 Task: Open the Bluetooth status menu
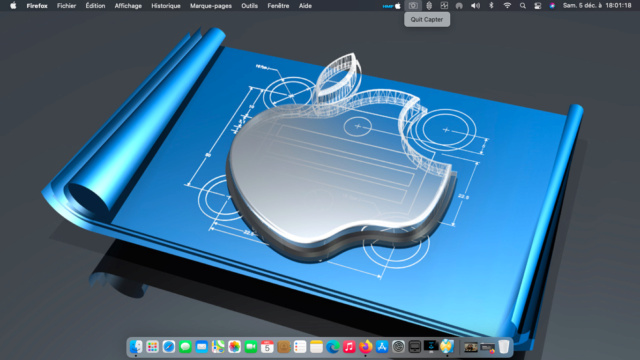point(491,6)
